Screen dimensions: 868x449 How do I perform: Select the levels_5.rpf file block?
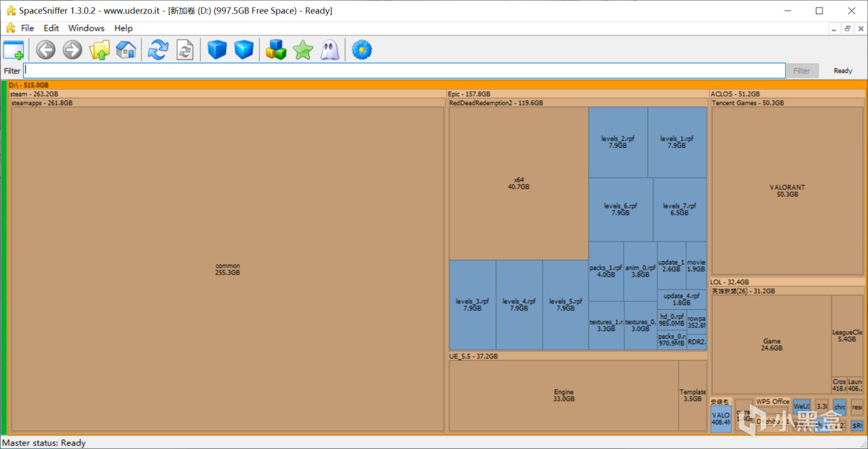566,305
